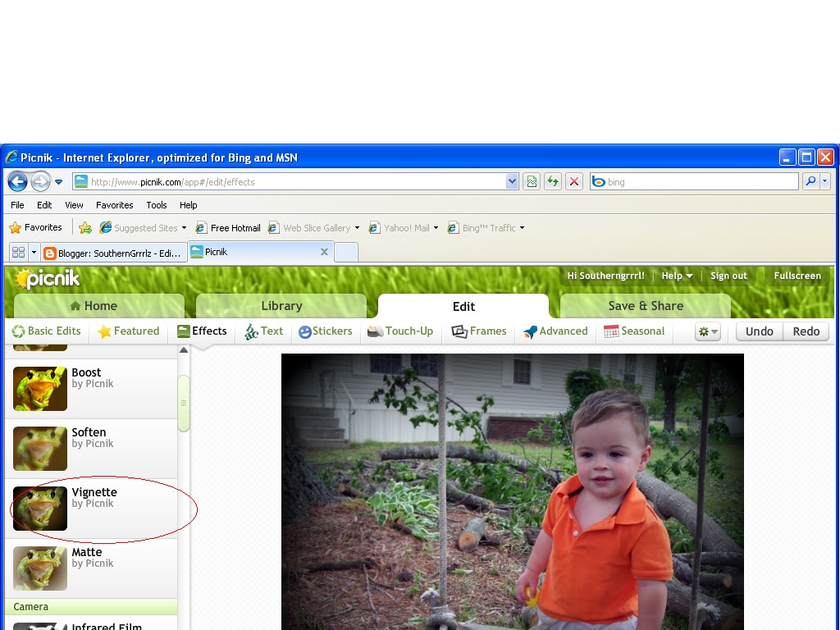Click the Picnik logo
840x630 pixels.
[x=48, y=278]
